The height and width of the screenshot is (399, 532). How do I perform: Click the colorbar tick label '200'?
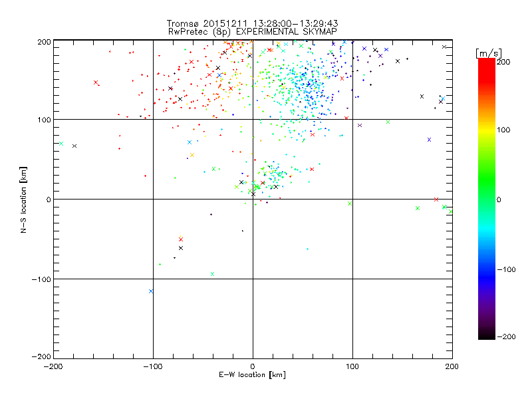click(503, 62)
